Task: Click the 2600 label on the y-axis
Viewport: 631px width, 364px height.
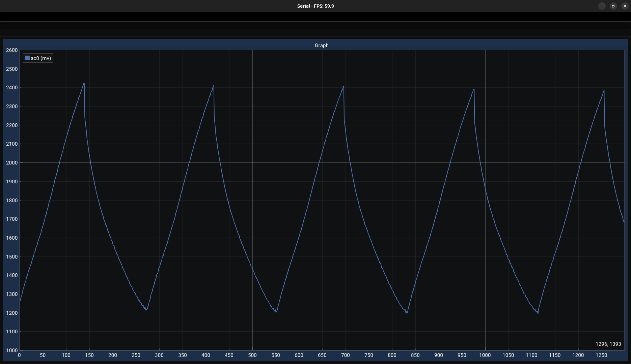Action: 11,50
